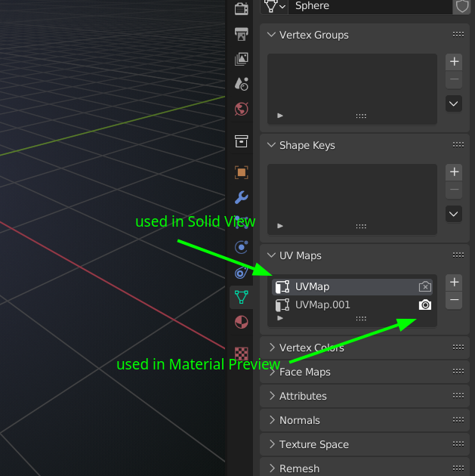Image resolution: width=475 pixels, height=476 pixels.
Task: Open the Scene properties tab
Action: 242,84
